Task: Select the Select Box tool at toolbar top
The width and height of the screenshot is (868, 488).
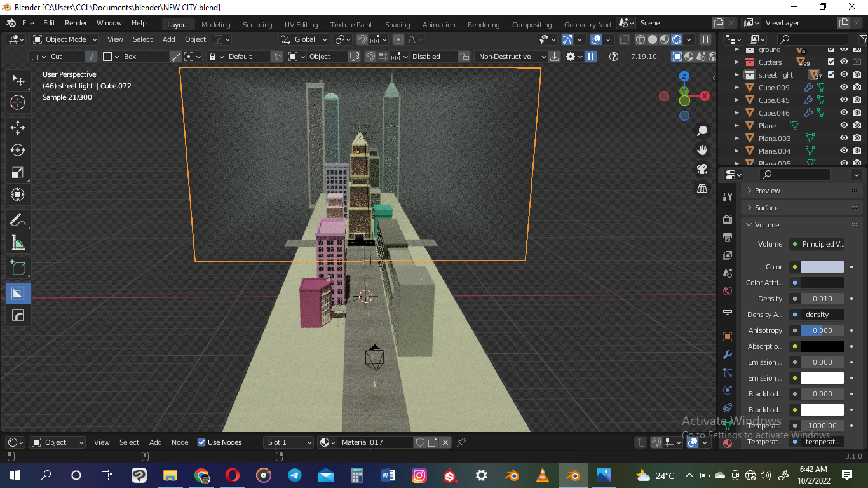Action: coord(18,80)
